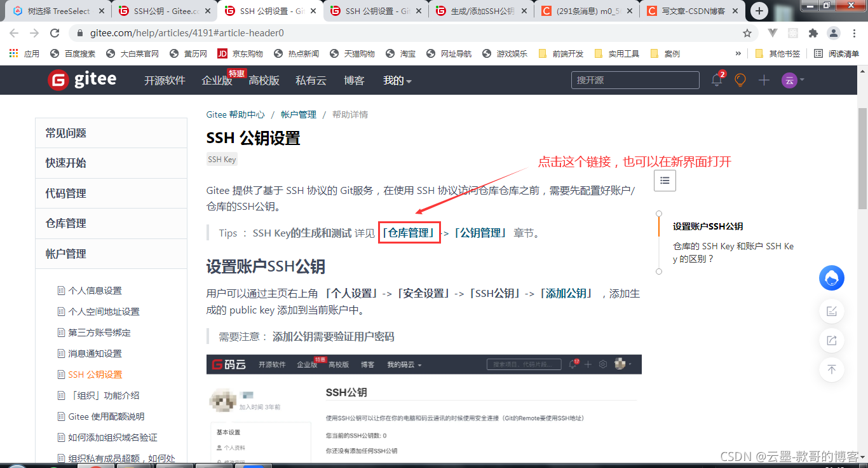Jump to 设置账户SSH公钥 in outline
Viewport: 868px width, 468px height.
pos(708,226)
